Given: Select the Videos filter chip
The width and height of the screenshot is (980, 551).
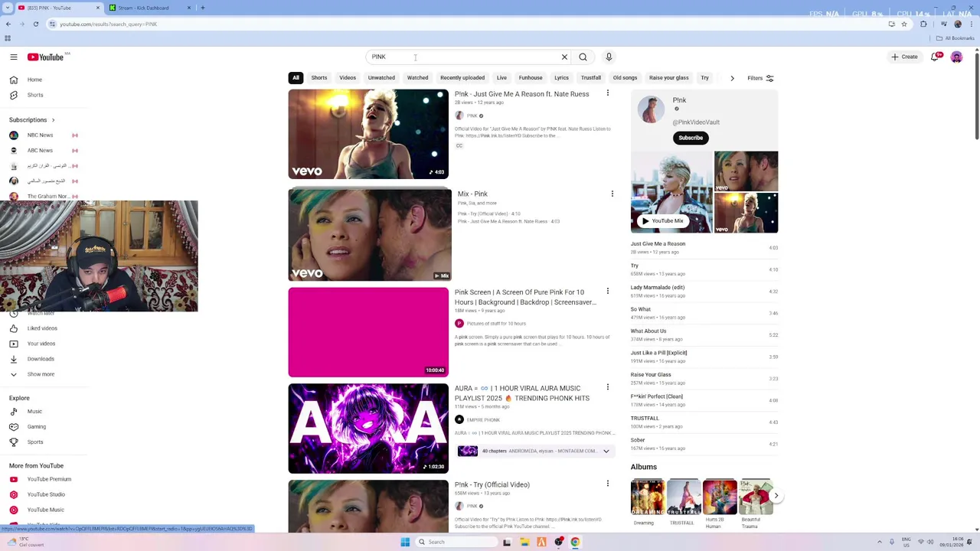Looking at the screenshot, I should (x=348, y=77).
